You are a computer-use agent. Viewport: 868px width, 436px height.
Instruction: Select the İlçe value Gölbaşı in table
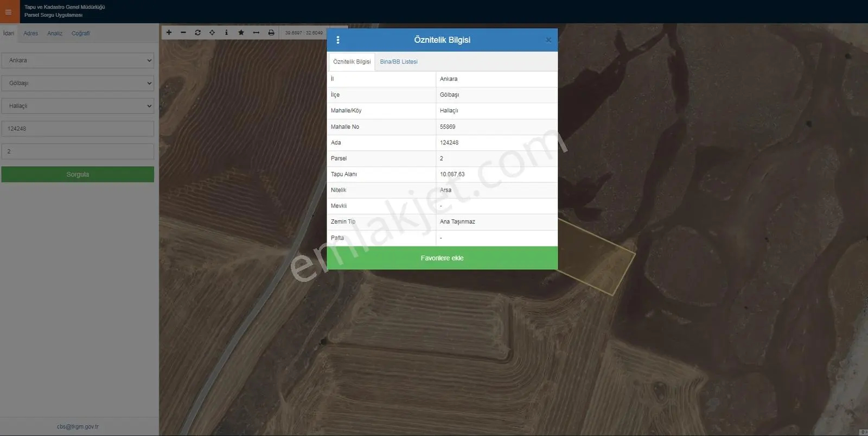[449, 95]
